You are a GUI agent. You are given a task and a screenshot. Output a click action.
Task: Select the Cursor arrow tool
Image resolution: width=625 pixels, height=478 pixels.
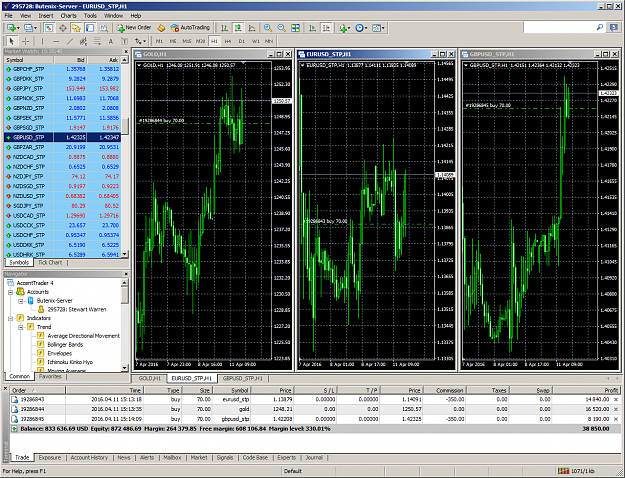12,41
